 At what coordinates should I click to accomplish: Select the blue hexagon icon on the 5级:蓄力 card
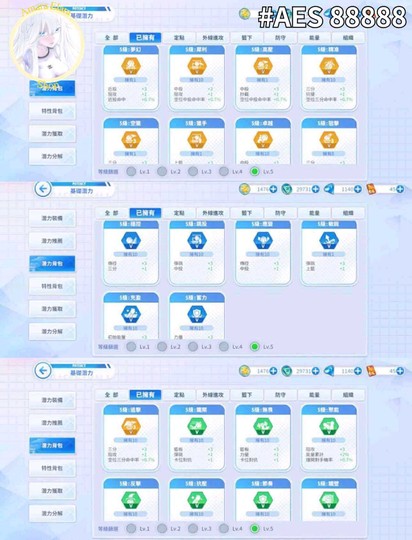coord(197,314)
